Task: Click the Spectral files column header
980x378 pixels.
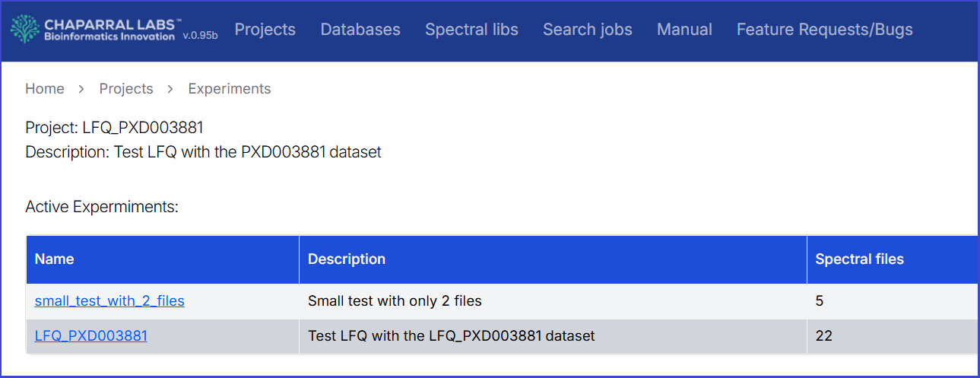Action: (x=860, y=259)
